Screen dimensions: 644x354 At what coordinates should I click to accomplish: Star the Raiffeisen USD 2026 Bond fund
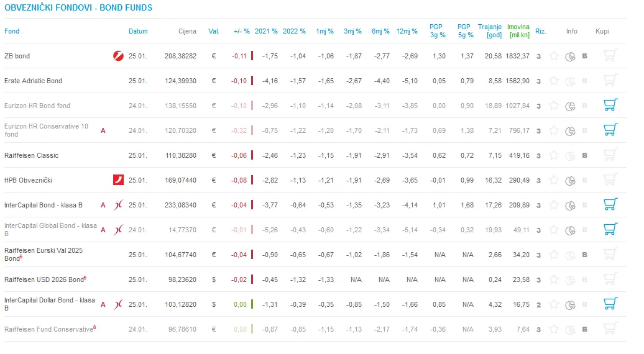point(554,279)
